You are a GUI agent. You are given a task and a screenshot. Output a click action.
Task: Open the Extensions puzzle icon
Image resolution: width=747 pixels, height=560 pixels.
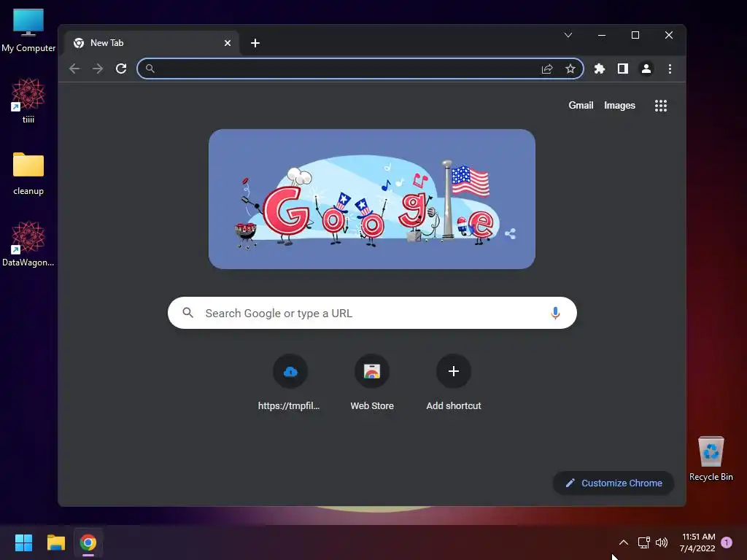pyautogui.click(x=600, y=69)
